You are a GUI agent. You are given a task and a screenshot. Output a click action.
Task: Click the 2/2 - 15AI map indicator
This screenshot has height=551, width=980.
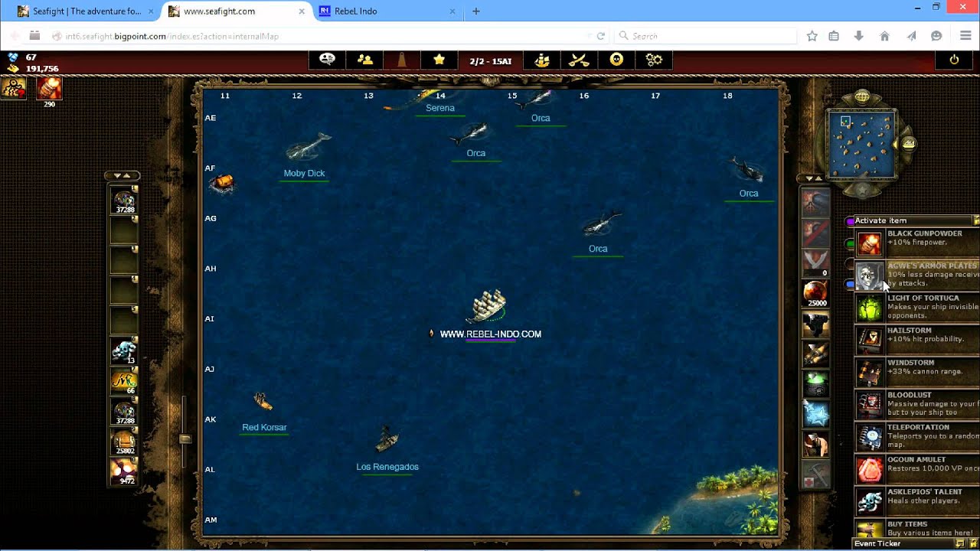pyautogui.click(x=491, y=60)
